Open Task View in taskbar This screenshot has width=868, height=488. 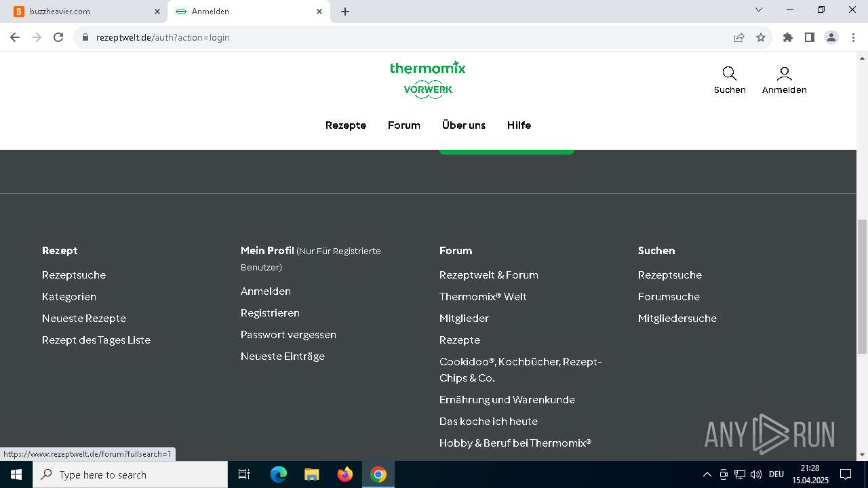pyautogui.click(x=244, y=474)
